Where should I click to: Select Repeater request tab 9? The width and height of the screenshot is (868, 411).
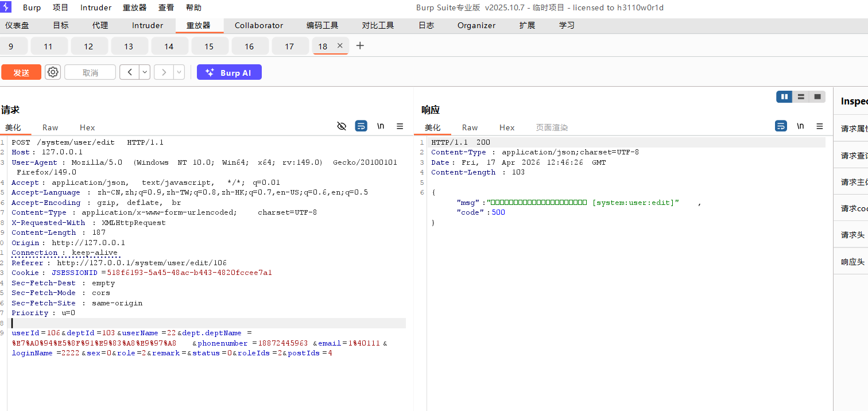[11, 46]
